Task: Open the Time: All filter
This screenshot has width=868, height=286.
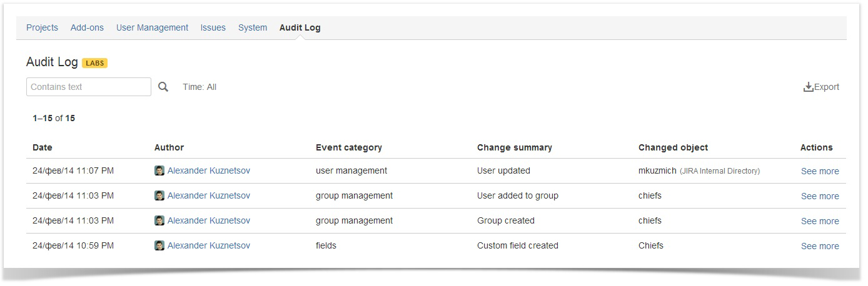Action: (x=199, y=87)
